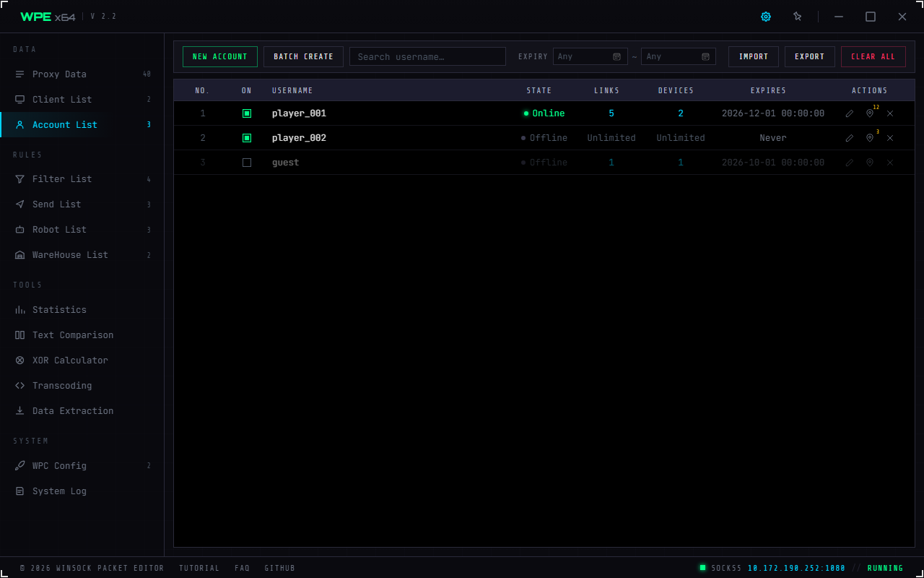Screen dimensions: 924x578
Task: Edit the guest account pencil icon
Action: [850, 163]
